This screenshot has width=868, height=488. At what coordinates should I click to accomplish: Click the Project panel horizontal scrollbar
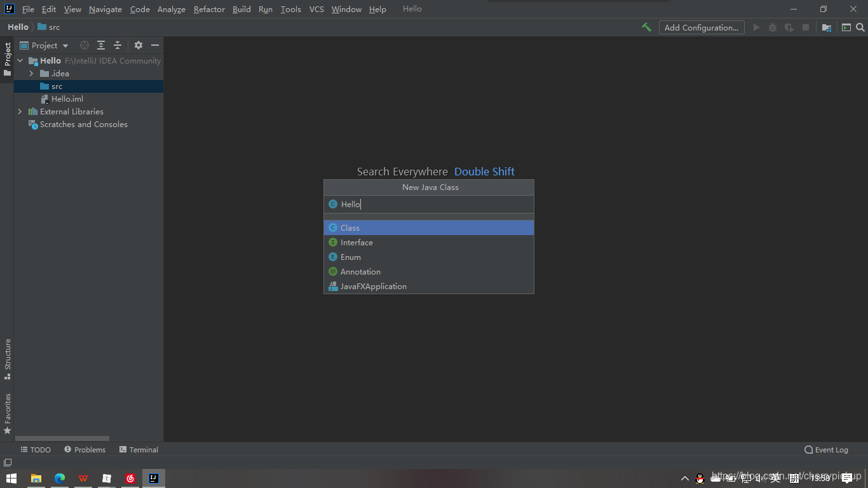[x=62, y=438]
